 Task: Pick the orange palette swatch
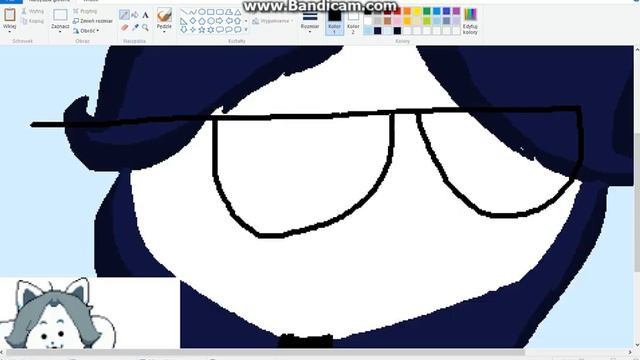pos(407,11)
